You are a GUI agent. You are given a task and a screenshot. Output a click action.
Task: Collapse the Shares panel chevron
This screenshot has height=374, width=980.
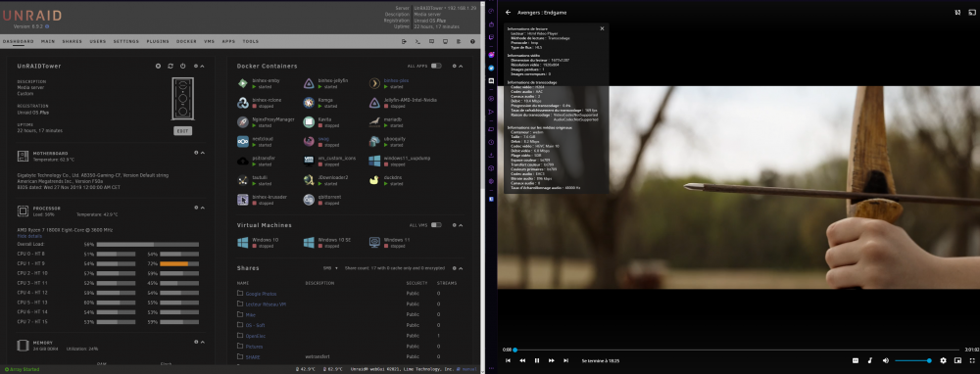(x=462, y=268)
